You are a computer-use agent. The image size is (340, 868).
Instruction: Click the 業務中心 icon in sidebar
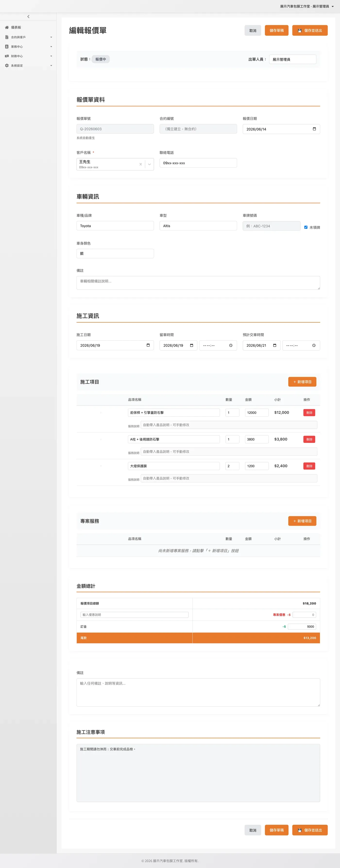pyautogui.click(x=7, y=46)
